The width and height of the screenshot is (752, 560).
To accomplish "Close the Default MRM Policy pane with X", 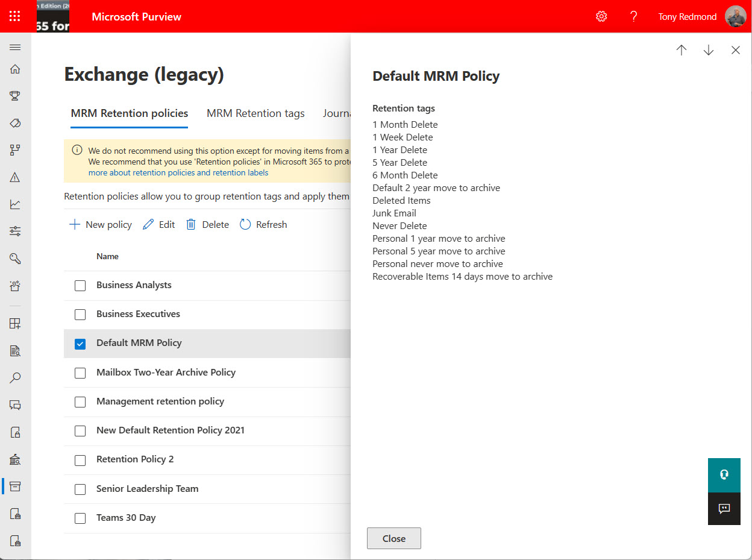I will (x=735, y=51).
